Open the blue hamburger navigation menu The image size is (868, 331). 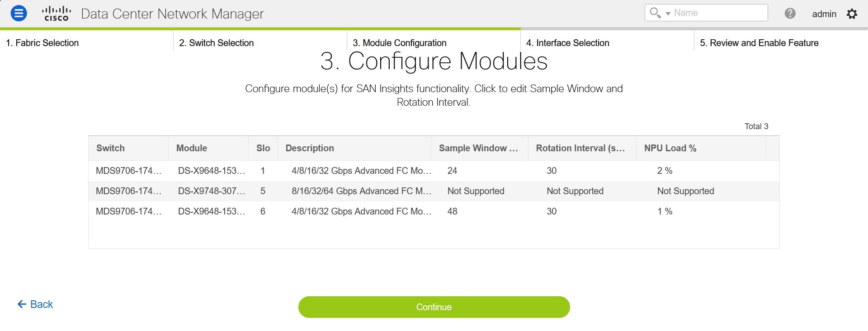coord(19,13)
